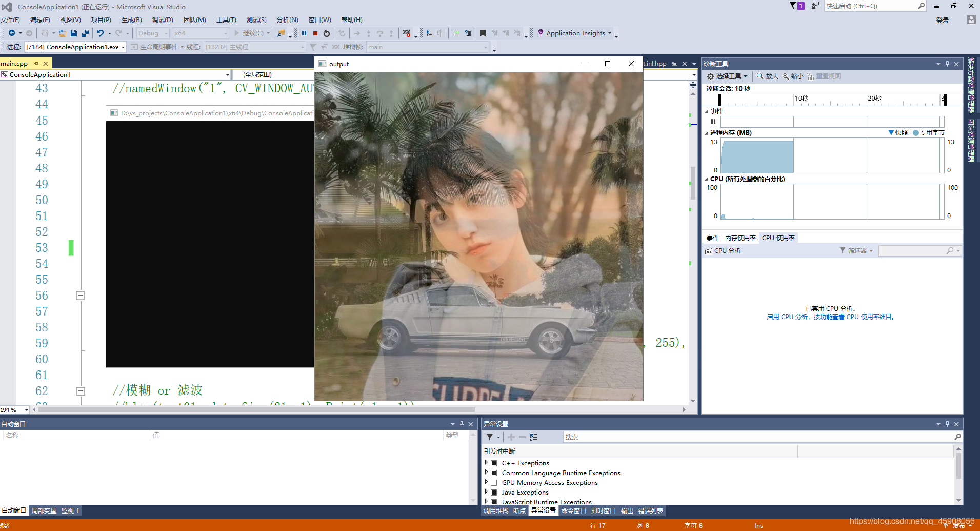
Task: Open the Select Tools dropdown in Diagnostics
Action: click(x=727, y=76)
